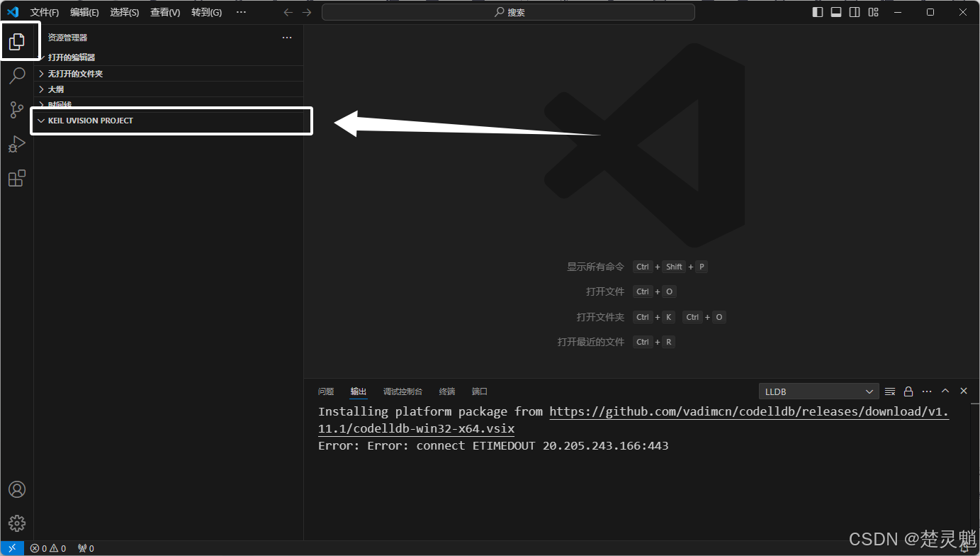Open the Source Control view
This screenshot has width=980, height=556.
17,109
